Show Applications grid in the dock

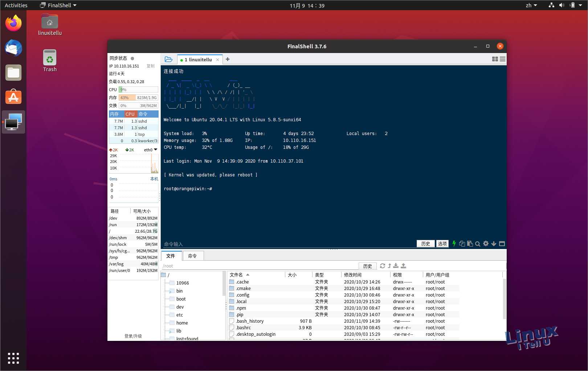pos(13,358)
